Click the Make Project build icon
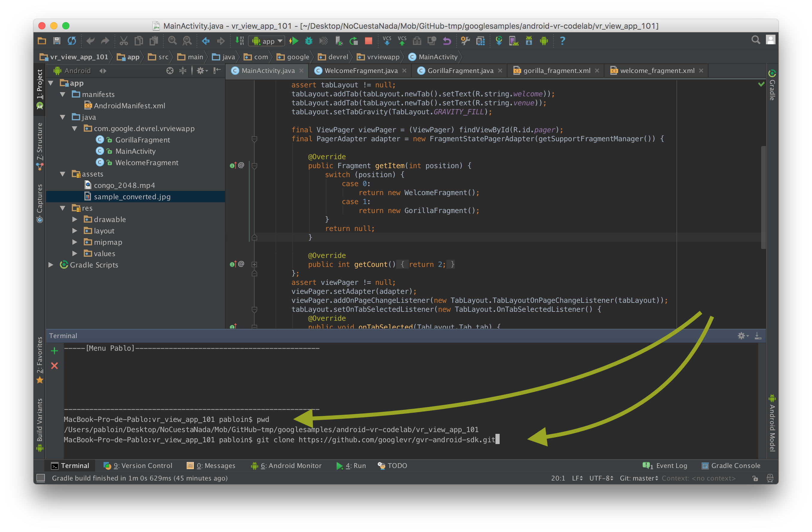The height and width of the screenshot is (532, 812). click(240, 41)
